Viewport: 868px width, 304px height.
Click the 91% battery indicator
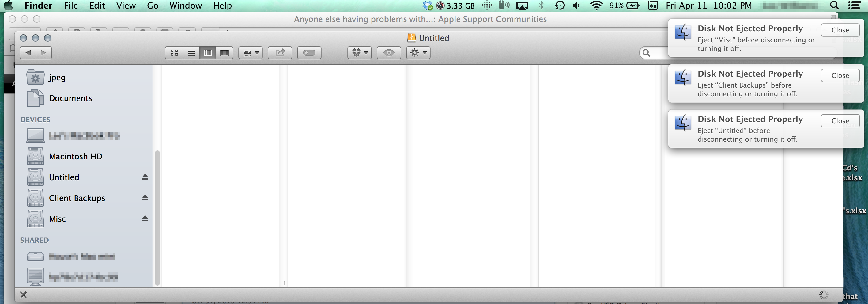[x=625, y=6]
